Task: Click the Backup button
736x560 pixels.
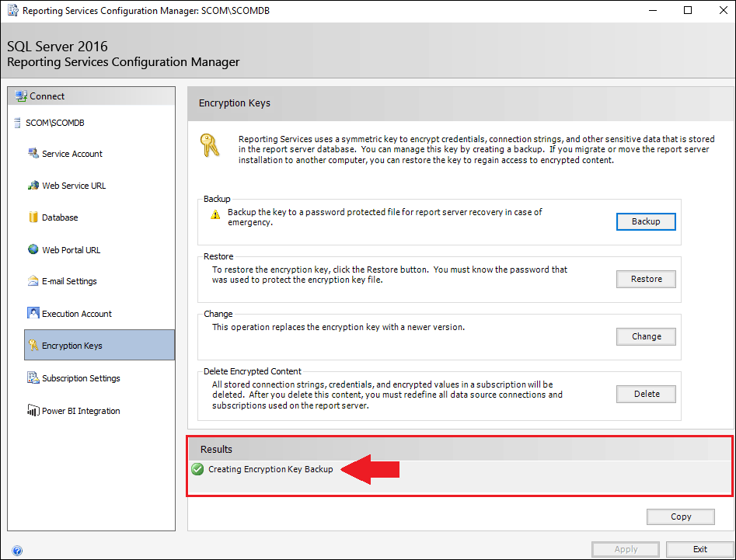Action: pos(646,222)
